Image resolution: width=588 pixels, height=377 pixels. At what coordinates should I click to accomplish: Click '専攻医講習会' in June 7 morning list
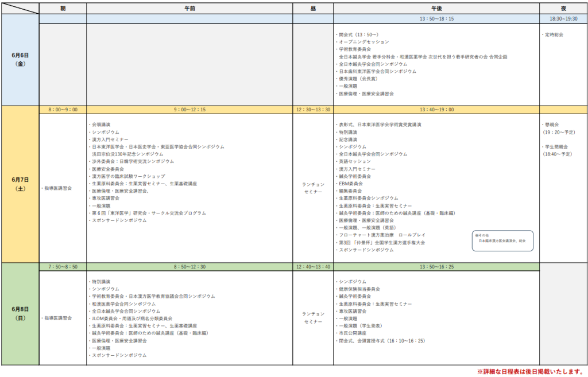[x=105, y=198]
